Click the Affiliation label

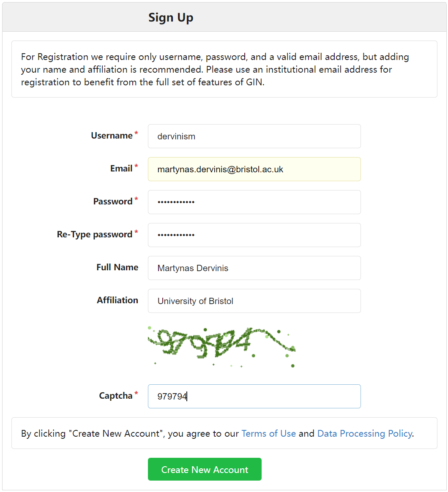pos(117,300)
